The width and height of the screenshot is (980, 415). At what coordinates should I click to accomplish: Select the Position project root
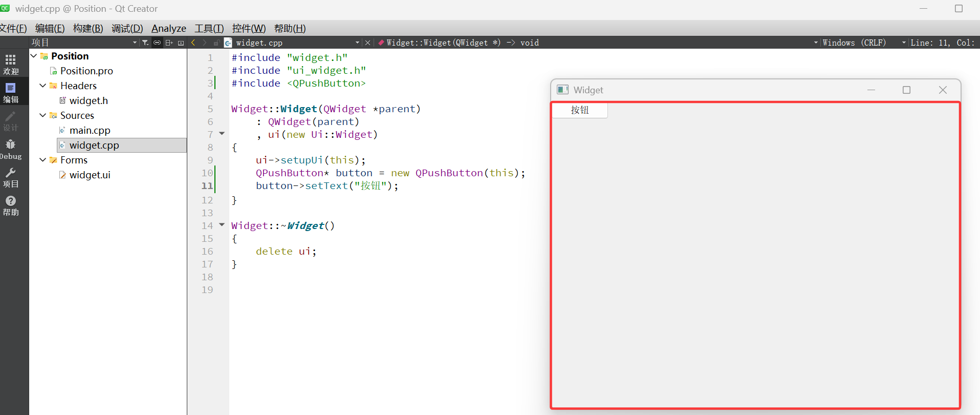click(70, 56)
